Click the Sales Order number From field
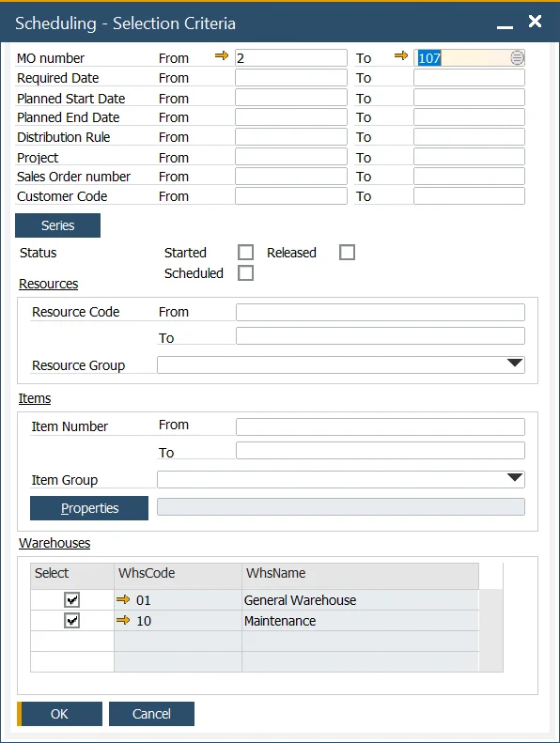 [x=291, y=176]
